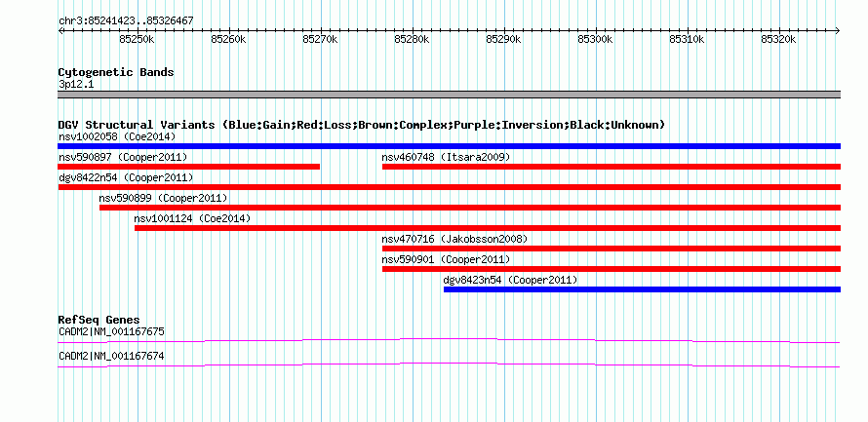Select the red nsv460748 loss bar

612,167
